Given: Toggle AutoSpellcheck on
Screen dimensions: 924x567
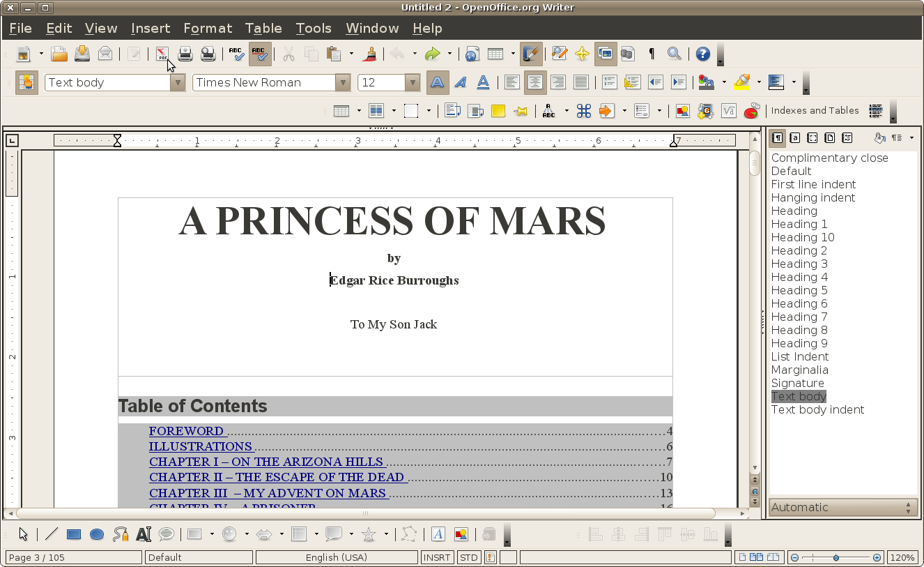Looking at the screenshot, I should point(259,54).
